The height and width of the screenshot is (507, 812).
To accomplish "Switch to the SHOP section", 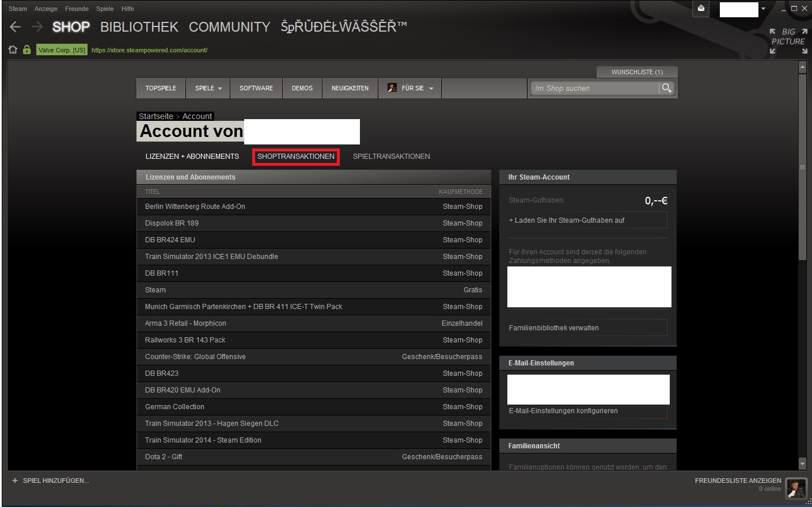I will 71,27.
